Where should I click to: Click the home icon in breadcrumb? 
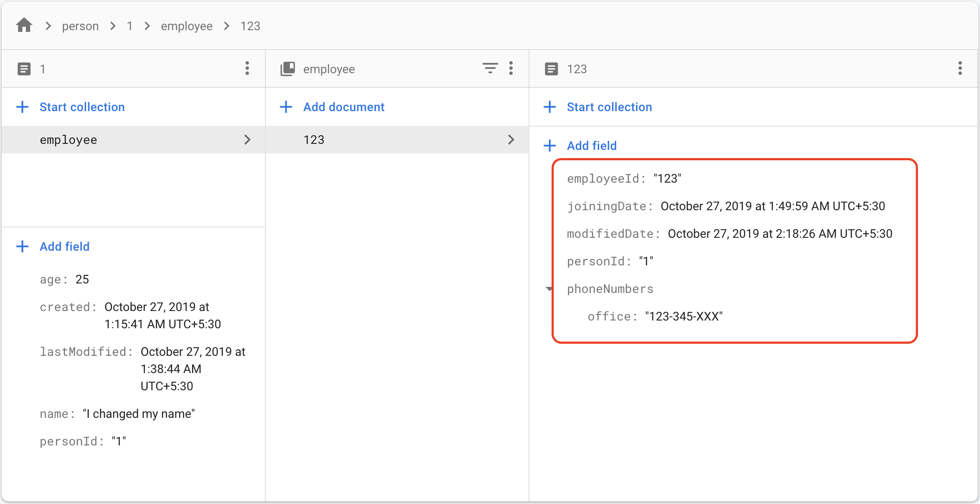[x=24, y=25]
